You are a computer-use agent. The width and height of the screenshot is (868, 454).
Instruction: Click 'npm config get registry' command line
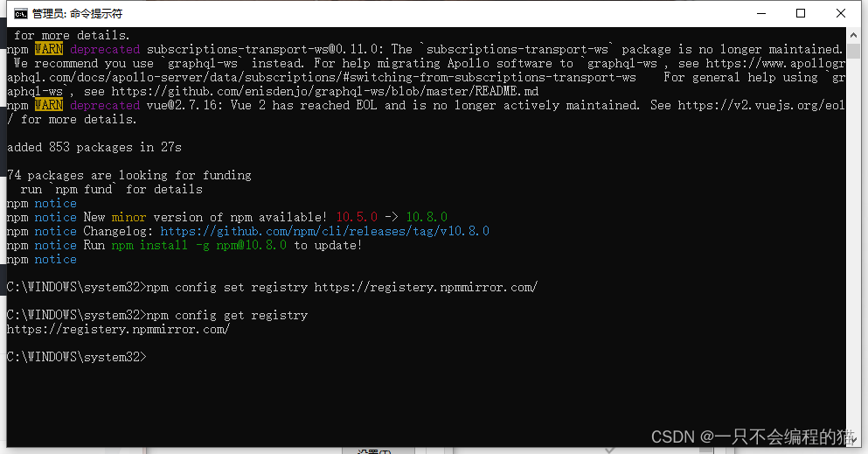coord(157,316)
